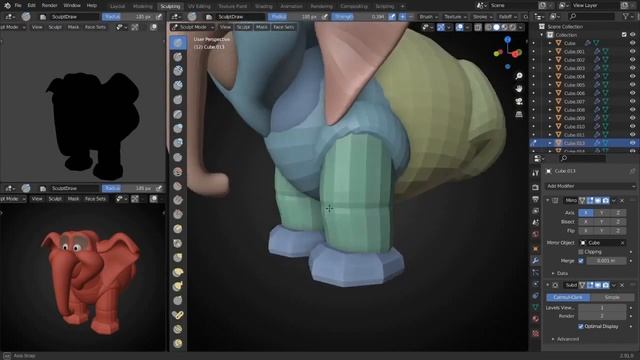Open the Physics properties tab

tap(536, 284)
